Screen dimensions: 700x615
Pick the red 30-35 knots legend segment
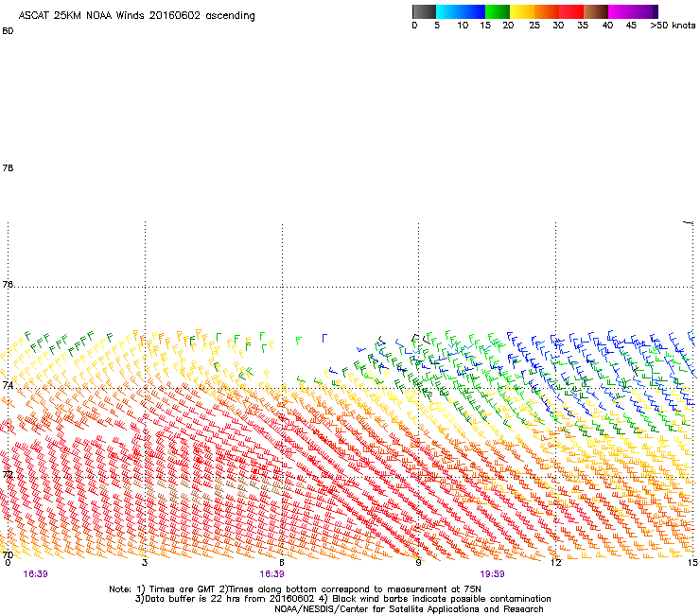tap(571, 11)
